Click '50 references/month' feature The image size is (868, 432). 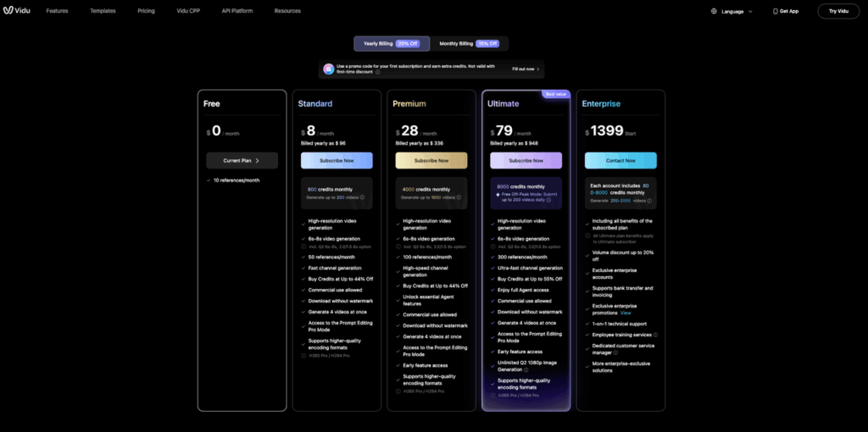click(x=331, y=258)
